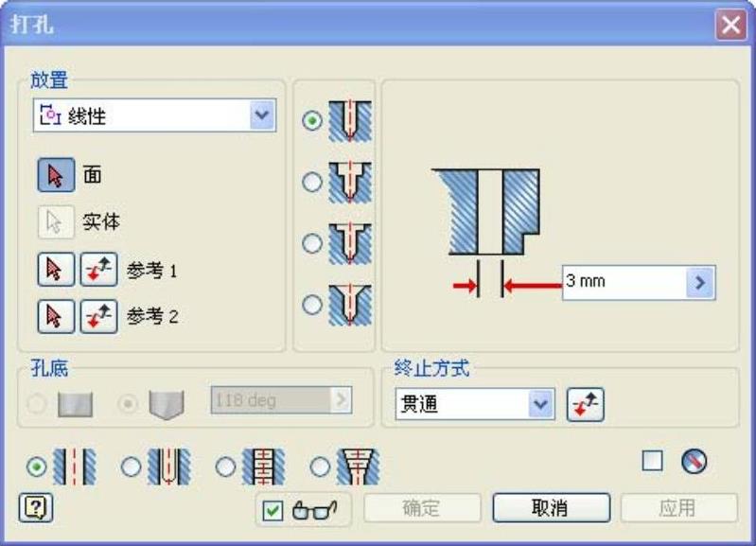Screen dimensions: 756x546
Task: Click the 放置 group label
Action: [x=49, y=80]
